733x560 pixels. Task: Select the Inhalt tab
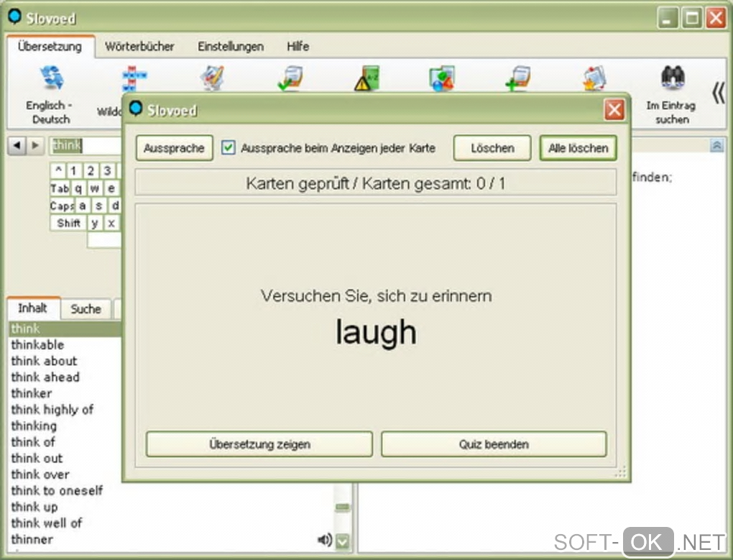33,308
